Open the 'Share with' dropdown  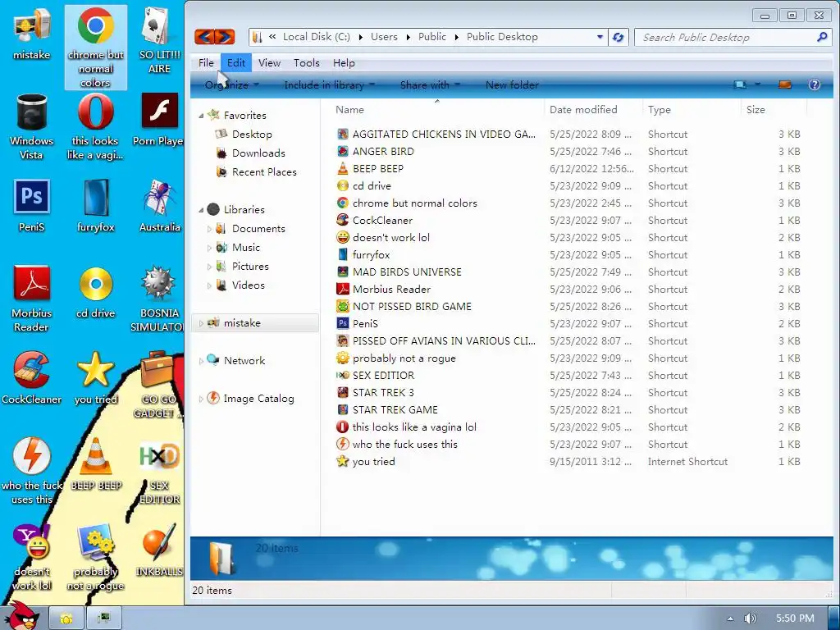tap(430, 84)
